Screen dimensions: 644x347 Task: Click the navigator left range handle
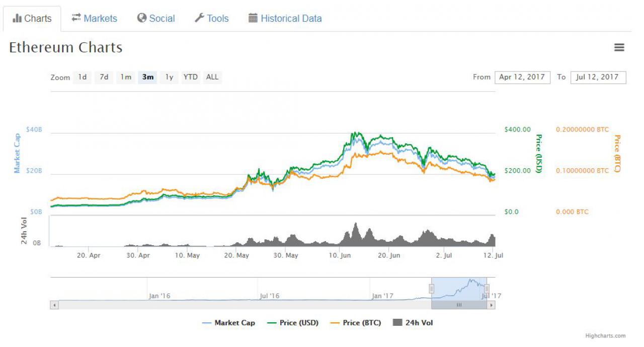point(431,289)
